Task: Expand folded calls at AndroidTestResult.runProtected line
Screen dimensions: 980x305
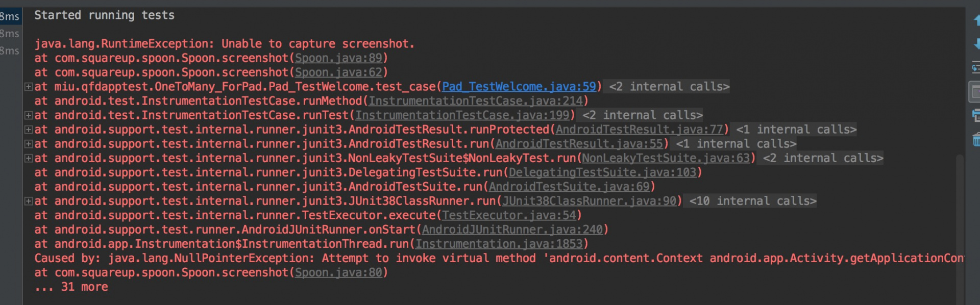Action: 29,130
